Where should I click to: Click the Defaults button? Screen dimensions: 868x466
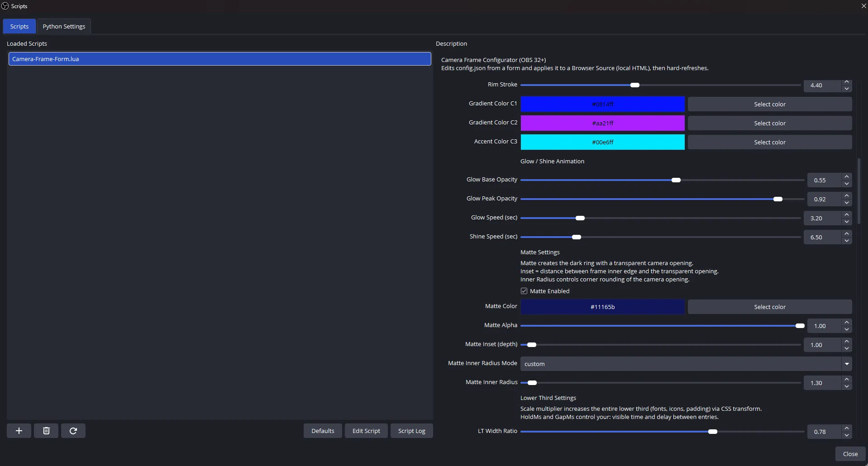pyautogui.click(x=322, y=430)
